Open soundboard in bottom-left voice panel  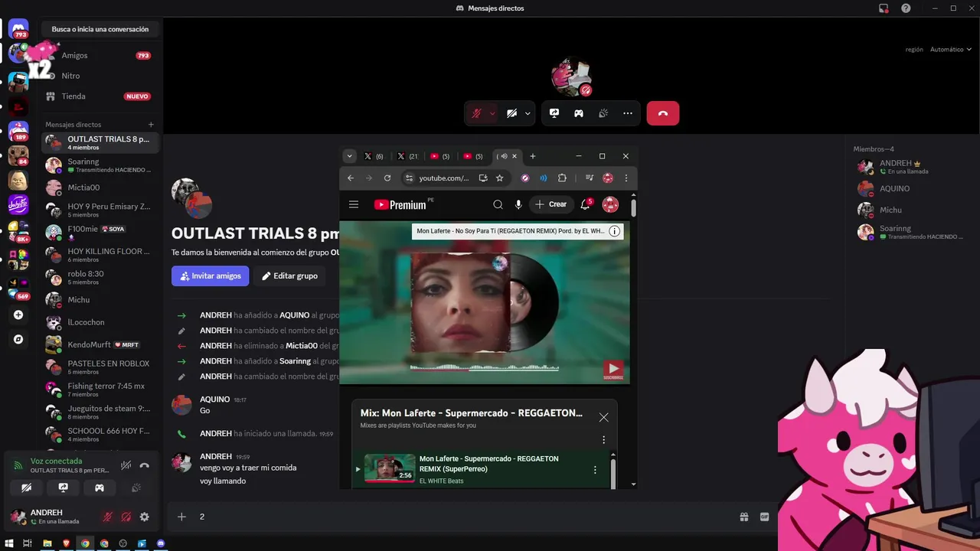coord(136,487)
